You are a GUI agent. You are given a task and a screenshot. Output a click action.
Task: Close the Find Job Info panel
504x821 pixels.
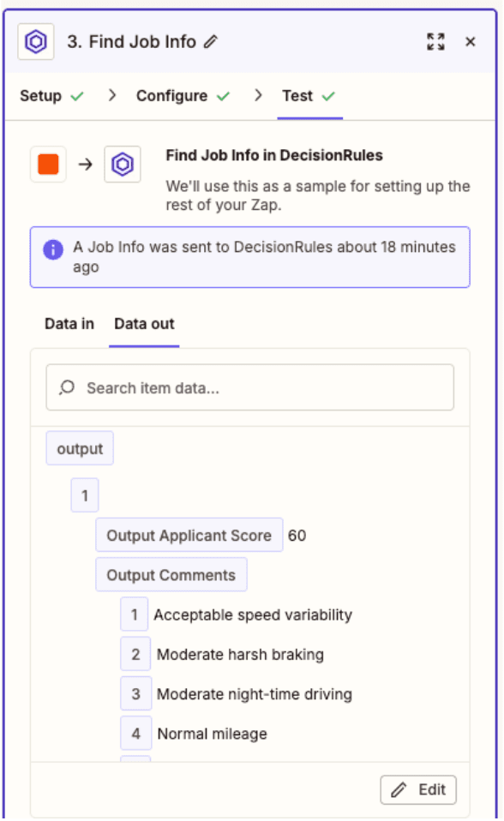[470, 41]
